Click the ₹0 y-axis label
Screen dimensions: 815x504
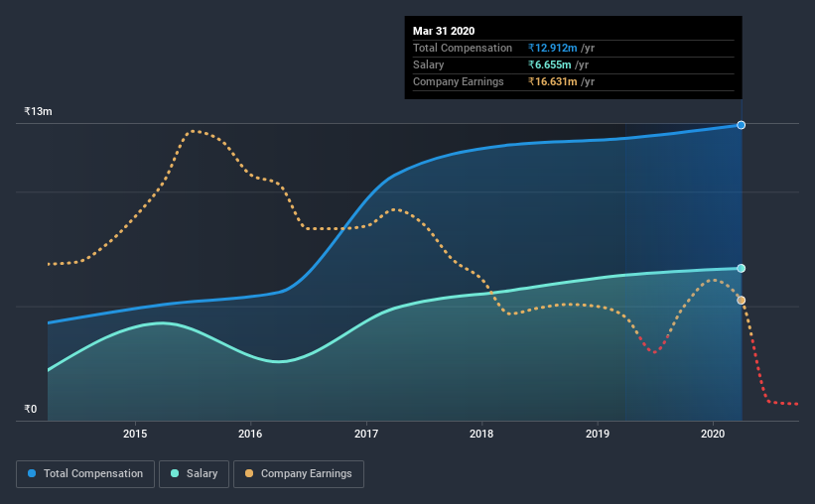click(x=31, y=409)
